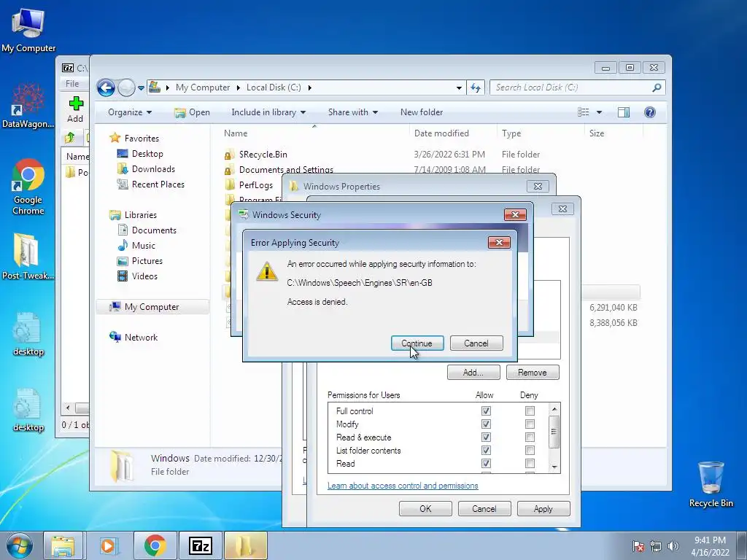Screen dimensions: 747x560
Task: Toggle Allow checkbox for Modify
Action: point(486,424)
